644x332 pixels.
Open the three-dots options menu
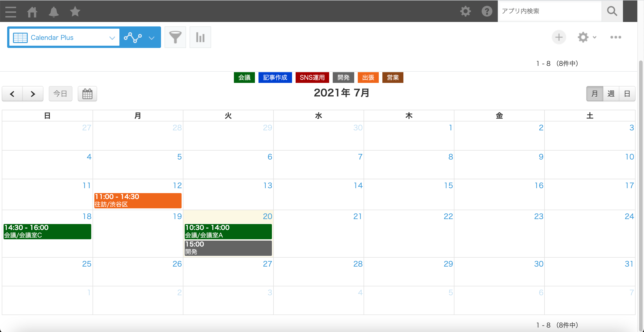616,37
